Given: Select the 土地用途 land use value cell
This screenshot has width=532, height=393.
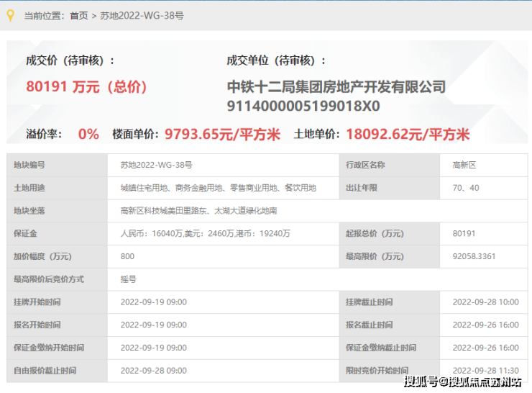Looking at the screenshot, I should click(218, 188).
